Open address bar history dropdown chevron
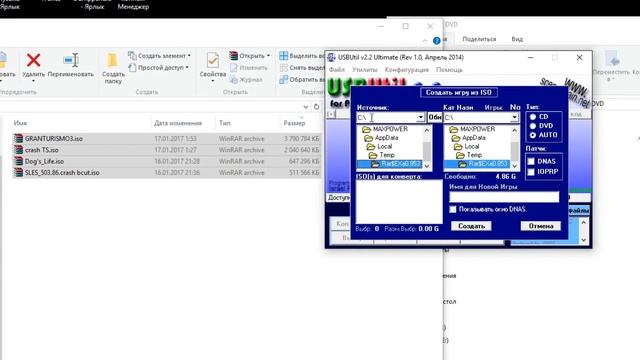 point(306,107)
